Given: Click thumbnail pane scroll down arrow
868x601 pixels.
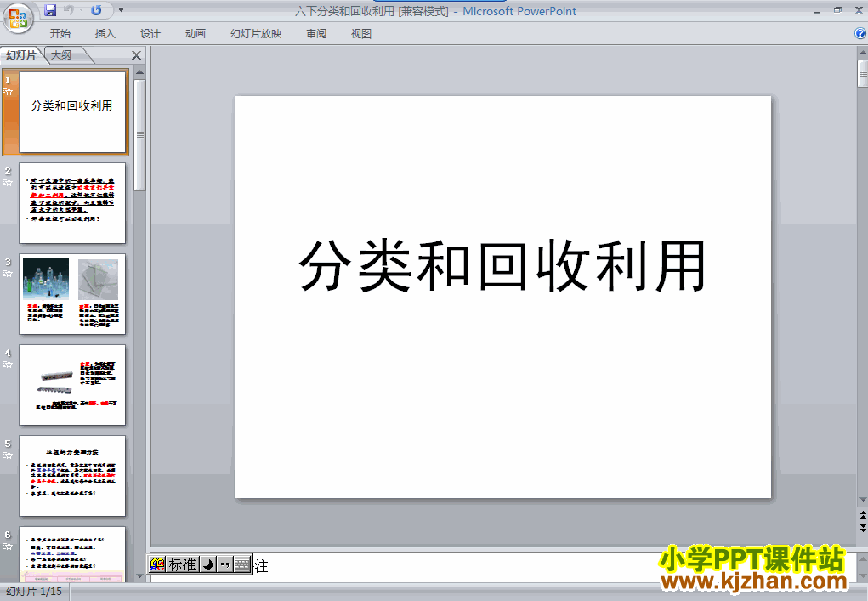Looking at the screenshot, I should (139, 576).
